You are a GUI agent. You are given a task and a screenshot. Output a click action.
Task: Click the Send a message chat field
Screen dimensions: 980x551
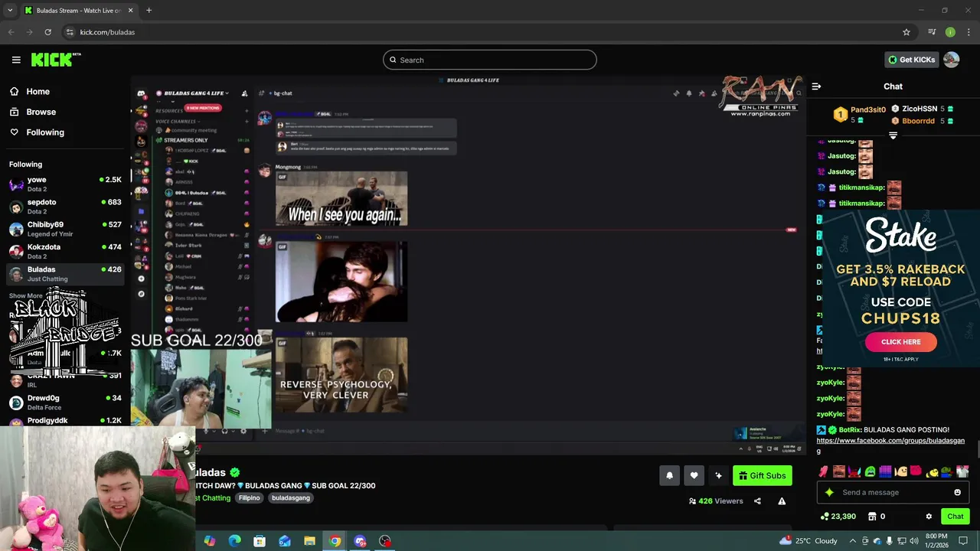(893, 492)
